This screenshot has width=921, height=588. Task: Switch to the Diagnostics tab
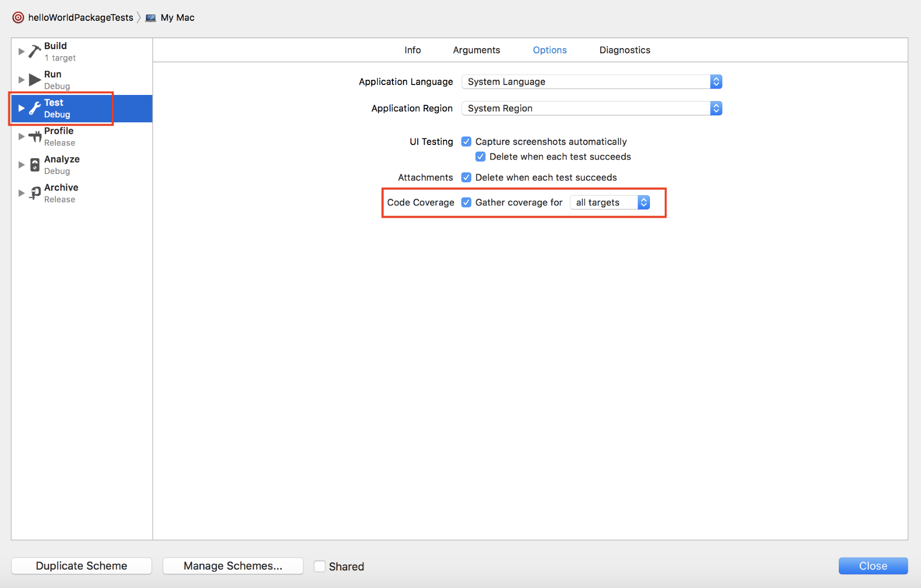[x=624, y=50]
